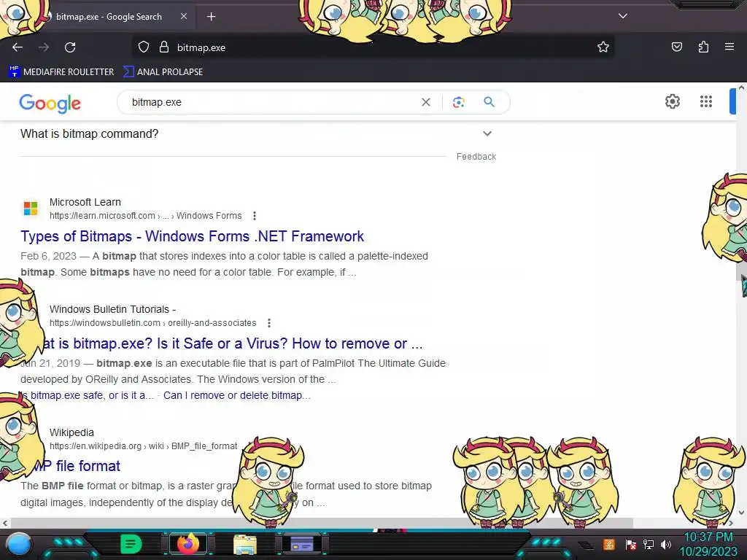Viewport: 747px width, 560px height.
Task: Reload the current page
Action: click(70, 47)
